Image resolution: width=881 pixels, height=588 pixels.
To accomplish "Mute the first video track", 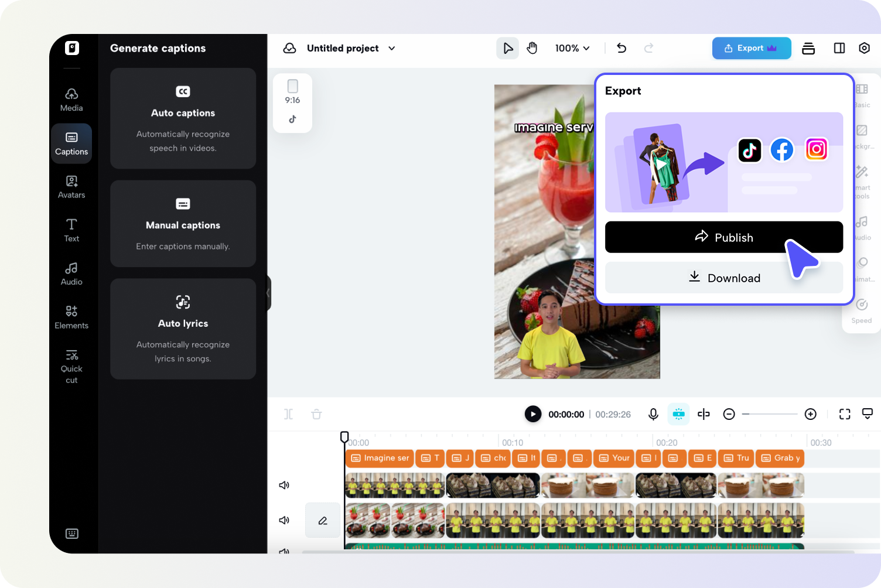I will pyautogui.click(x=284, y=485).
